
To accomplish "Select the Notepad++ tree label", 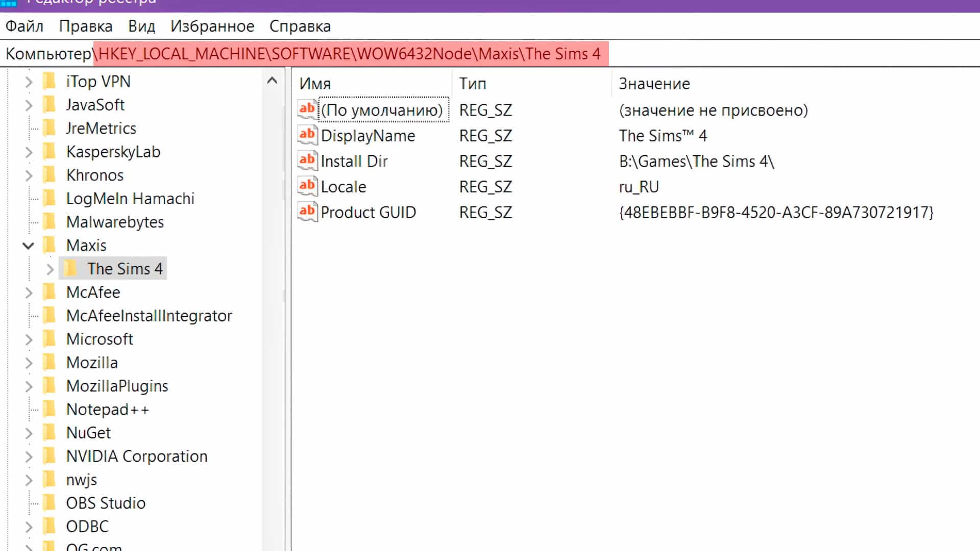I will point(108,409).
